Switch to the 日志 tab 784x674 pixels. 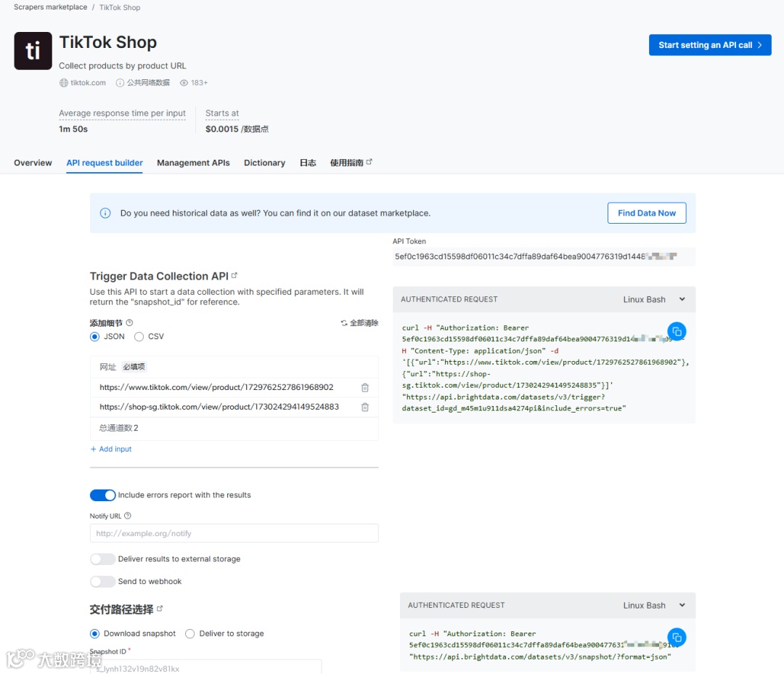[308, 163]
